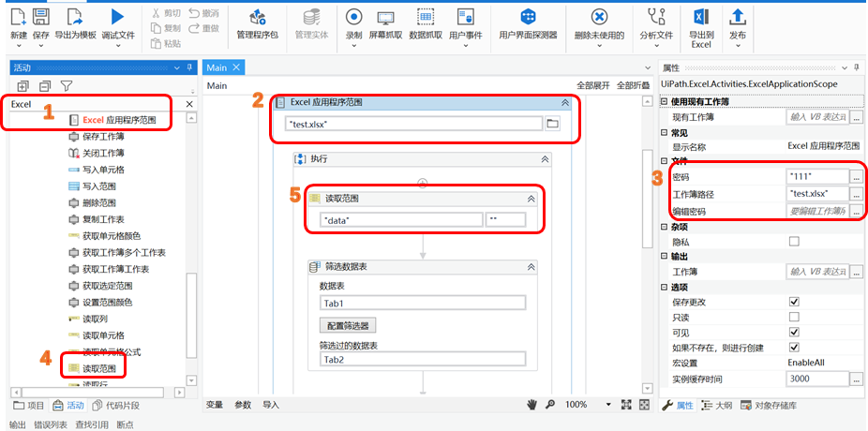Uncheck 如果不存在，则进行创建 checkbox
Screen dimensions: 868x431
(794, 348)
